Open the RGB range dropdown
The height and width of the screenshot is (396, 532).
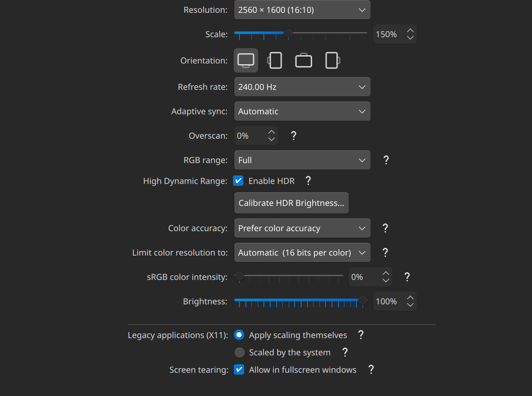(302, 160)
